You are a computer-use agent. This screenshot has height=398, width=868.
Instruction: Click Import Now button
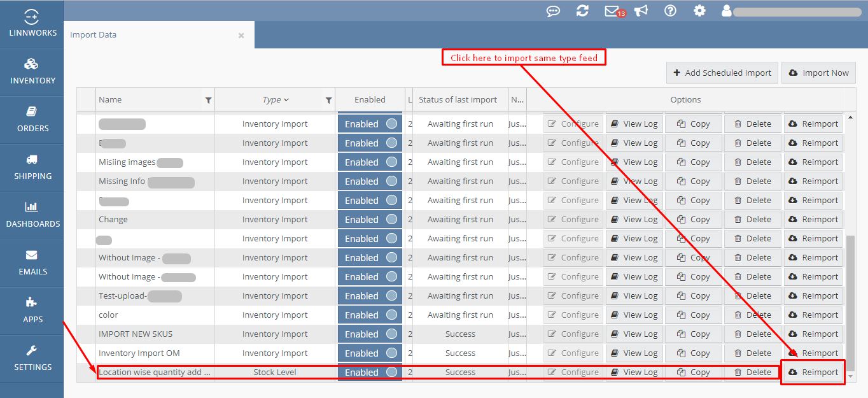(818, 73)
